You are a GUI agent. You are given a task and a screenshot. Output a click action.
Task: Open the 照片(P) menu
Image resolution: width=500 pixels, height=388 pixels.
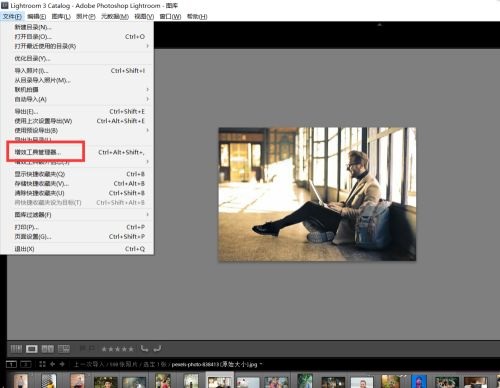point(86,16)
